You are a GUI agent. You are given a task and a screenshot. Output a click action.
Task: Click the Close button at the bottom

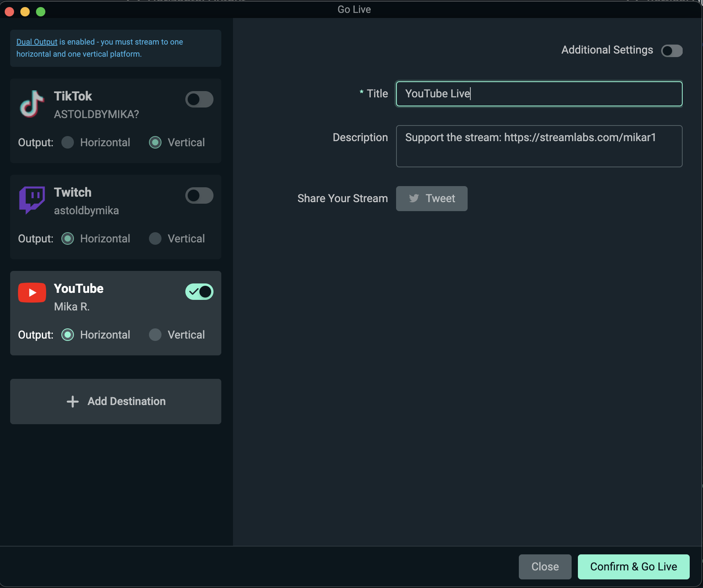(545, 567)
